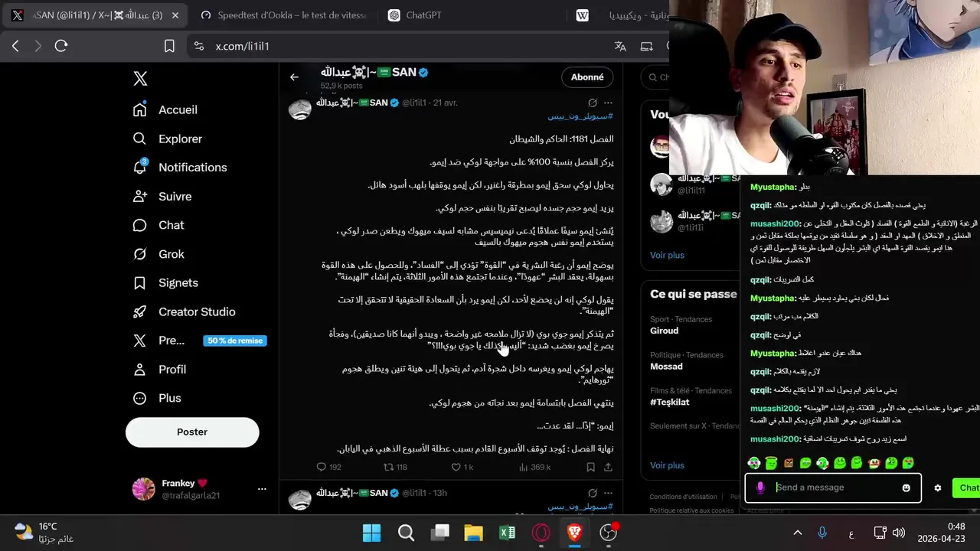Viewport: 980px width, 551px height.
Task: Bookmark the 21 avr. post
Action: (591, 467)
